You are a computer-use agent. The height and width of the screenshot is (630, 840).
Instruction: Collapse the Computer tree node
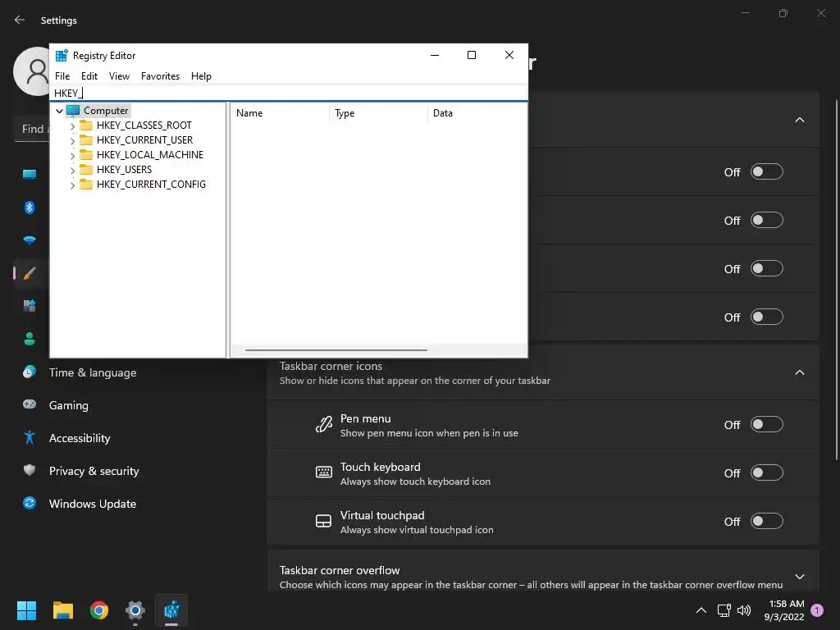coord(59,111)
